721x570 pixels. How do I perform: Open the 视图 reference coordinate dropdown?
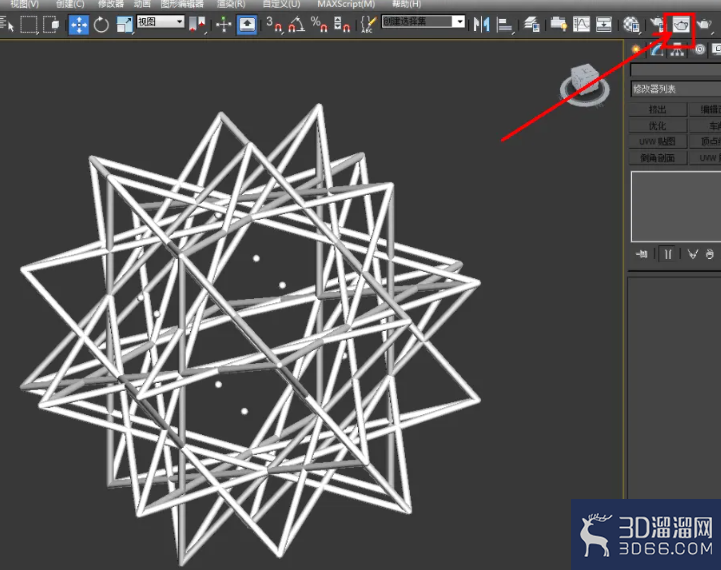[x=160, y=22]
